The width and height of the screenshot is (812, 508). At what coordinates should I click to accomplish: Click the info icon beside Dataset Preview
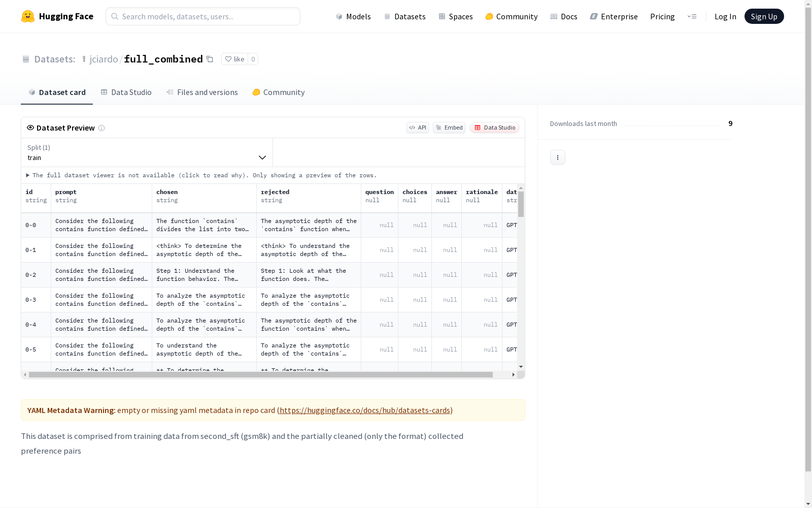click(x=101, y=128)
